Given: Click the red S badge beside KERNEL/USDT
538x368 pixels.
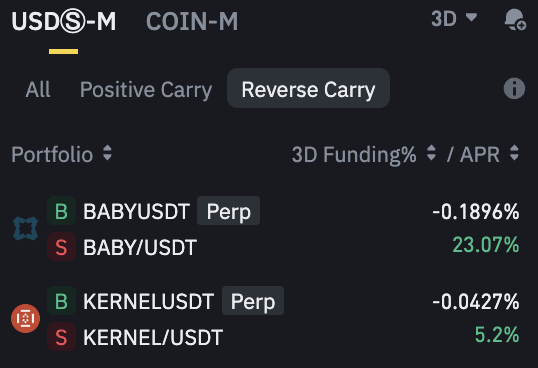Looking at the screenshot, I should (x=61, y=336).
